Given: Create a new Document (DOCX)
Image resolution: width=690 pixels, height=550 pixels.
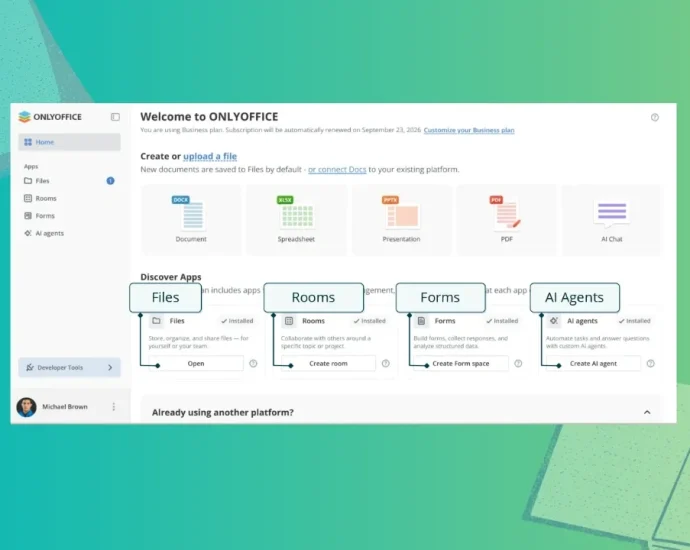Looking at the screenshot, I should point(191,220).
